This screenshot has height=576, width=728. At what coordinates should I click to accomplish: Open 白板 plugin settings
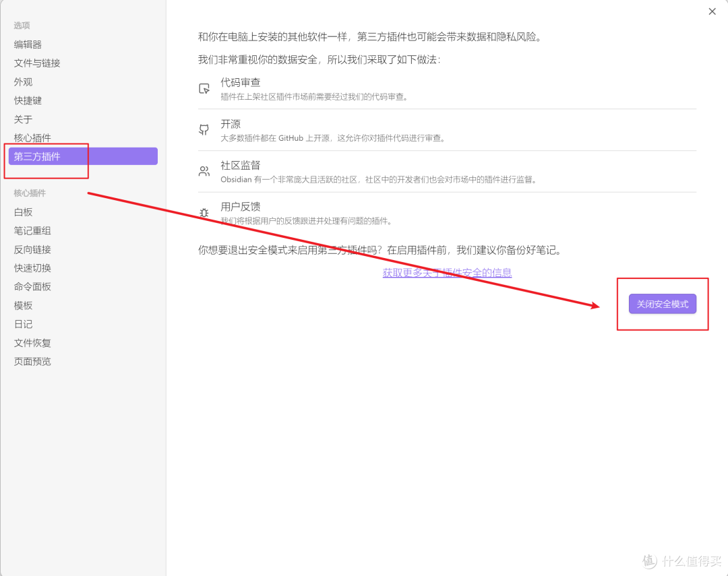coord(24,212)
